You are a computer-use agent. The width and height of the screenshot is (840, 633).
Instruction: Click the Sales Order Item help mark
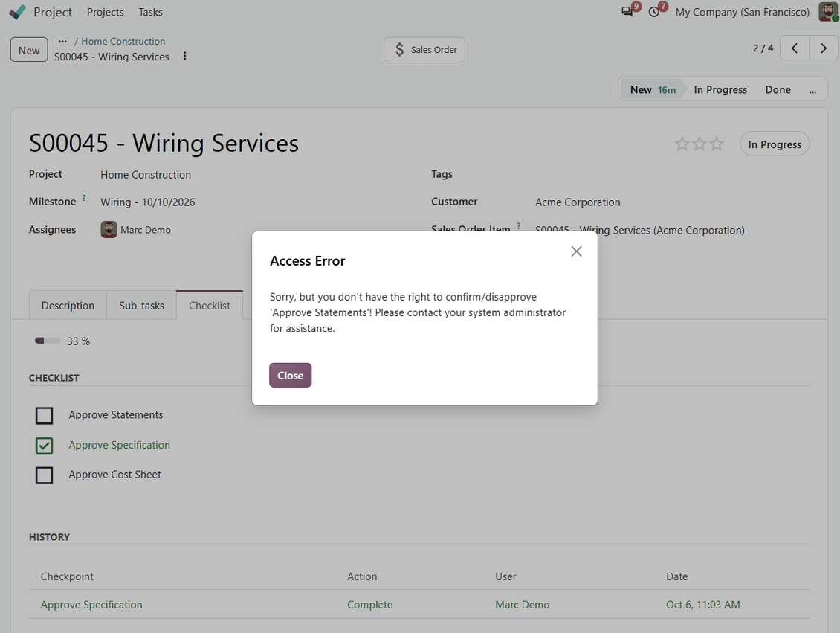coord(519,226)
